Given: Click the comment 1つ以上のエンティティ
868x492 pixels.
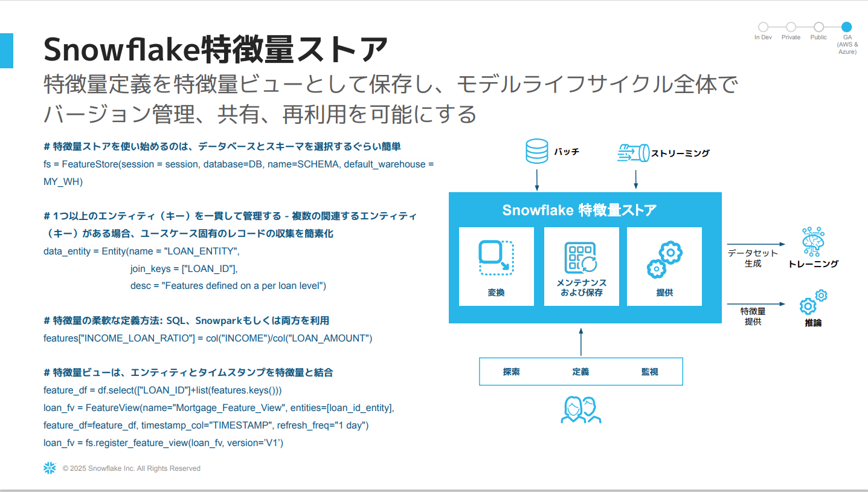Looking at the screenshot, I should 230,216.
